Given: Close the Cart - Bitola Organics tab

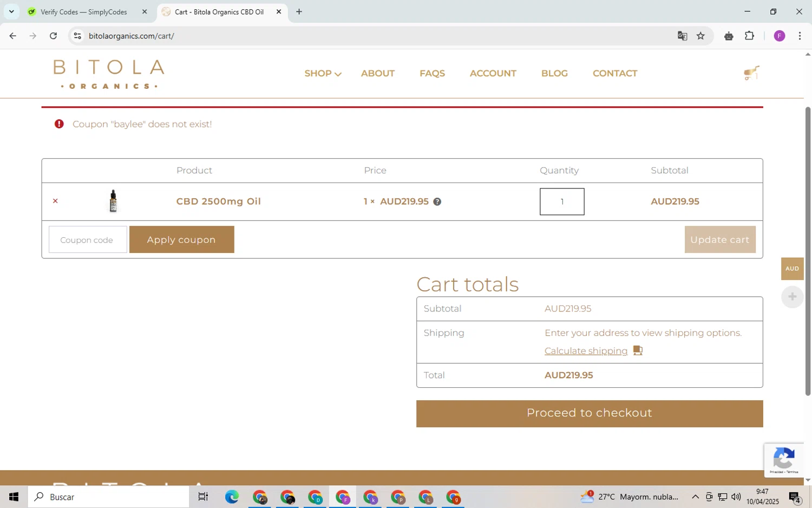Looking at the screenshot, I should 279,11.
